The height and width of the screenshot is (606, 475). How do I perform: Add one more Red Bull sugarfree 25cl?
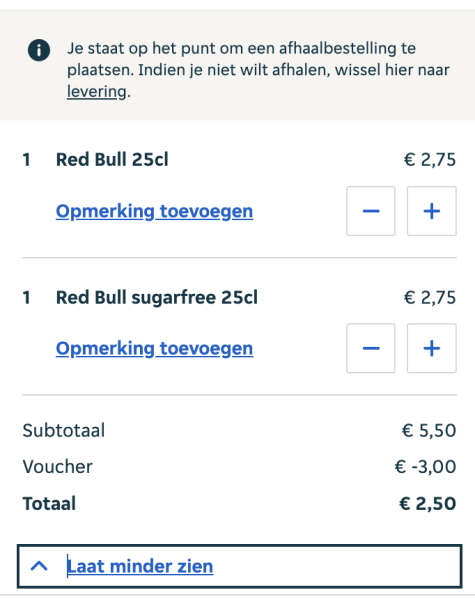[432, 348]
